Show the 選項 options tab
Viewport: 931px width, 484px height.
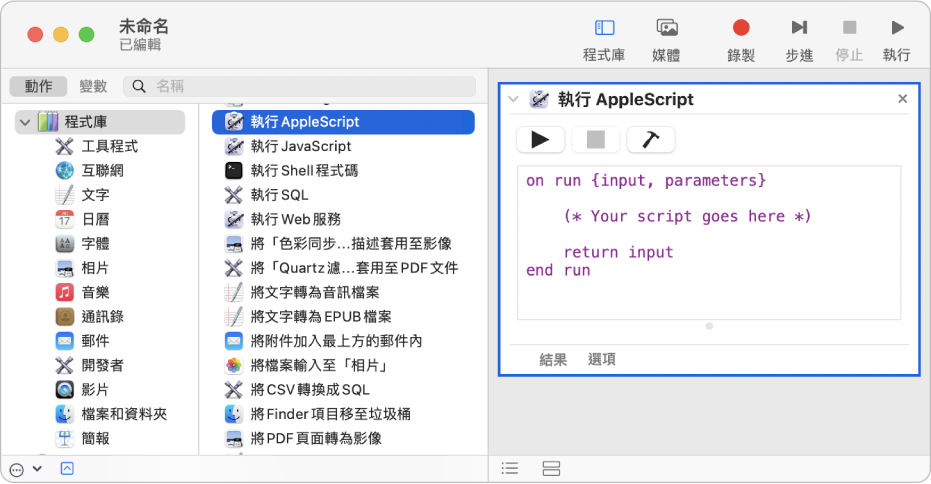click(601, 359)
